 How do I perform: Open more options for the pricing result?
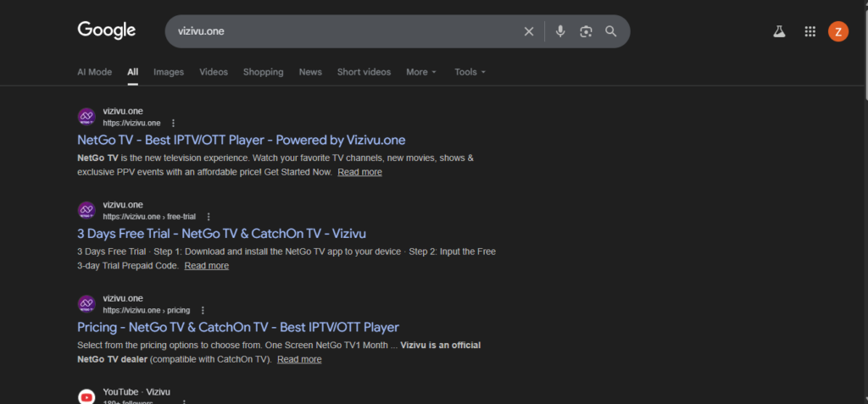203,310
